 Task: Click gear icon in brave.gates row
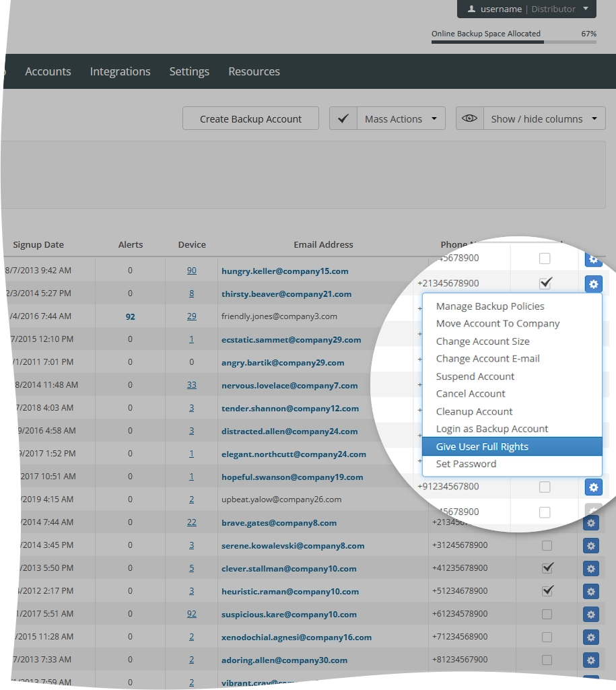591,523
